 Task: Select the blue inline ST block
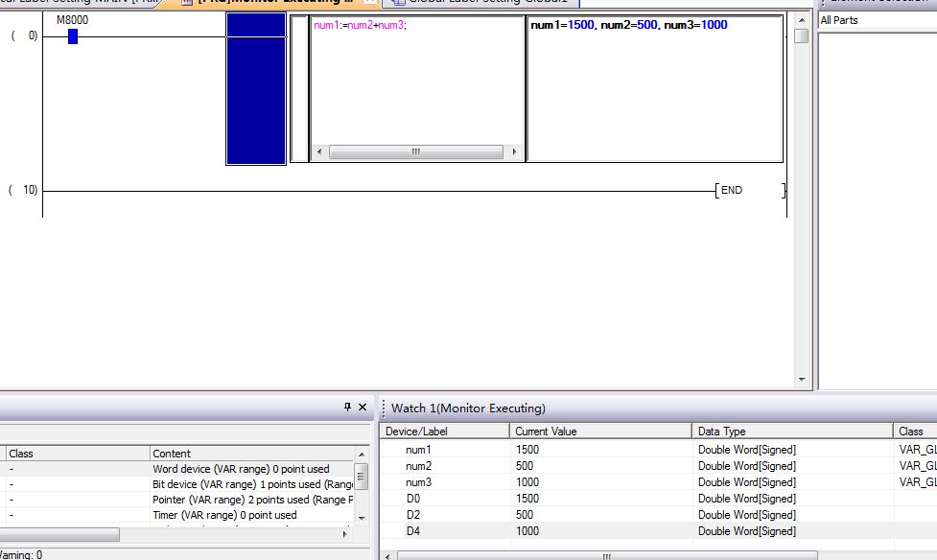pos(256,90)
